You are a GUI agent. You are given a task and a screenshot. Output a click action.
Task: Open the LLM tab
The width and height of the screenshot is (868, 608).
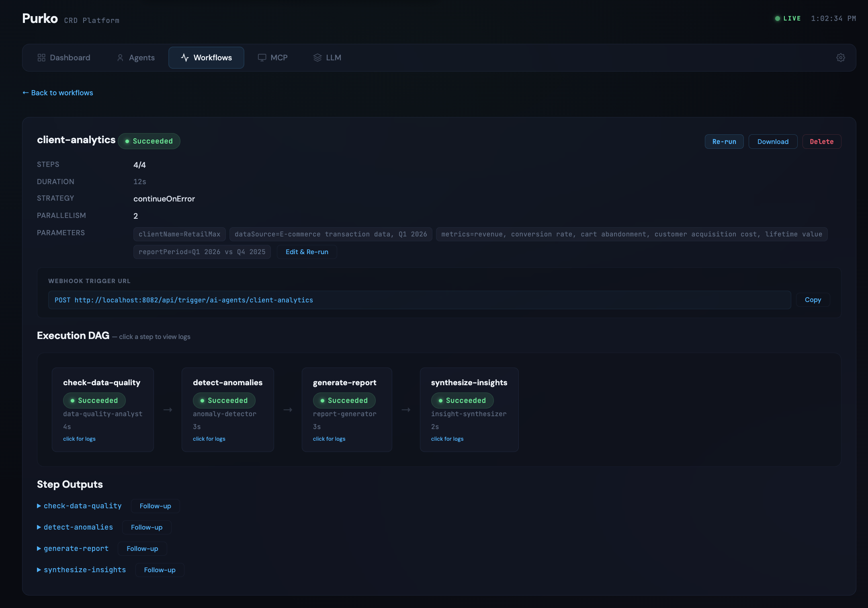327,58
